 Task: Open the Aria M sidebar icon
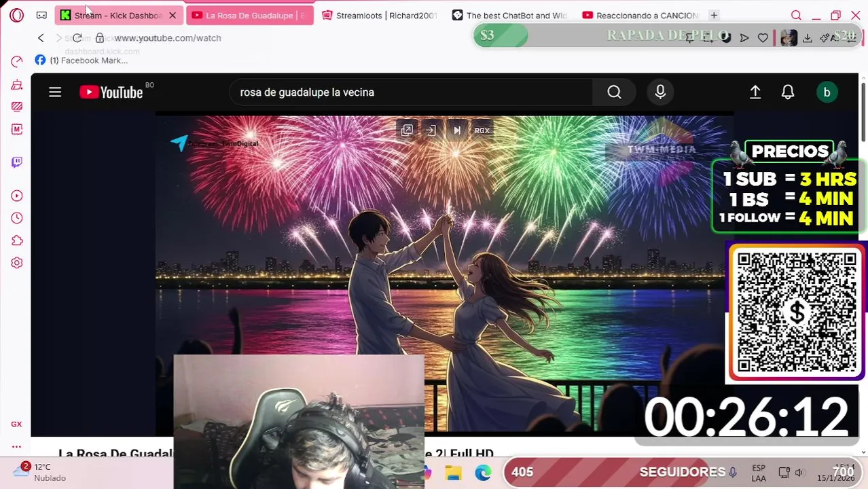click(x=17, y=129)
